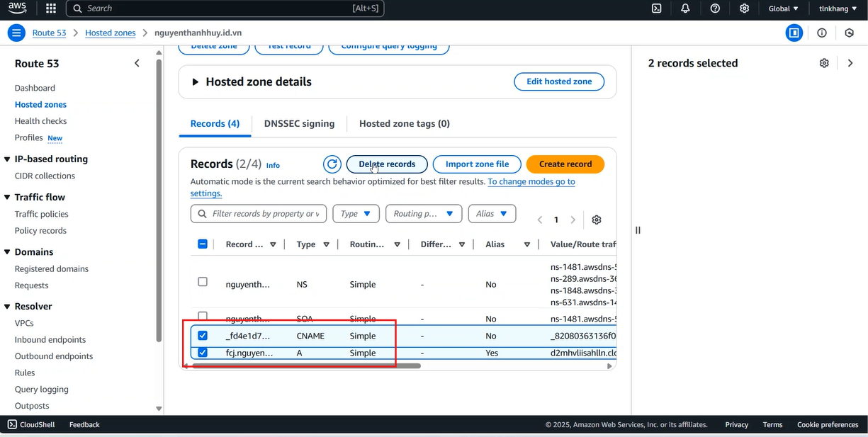
Task: Refresh the records list
Action: coord(332,164)
